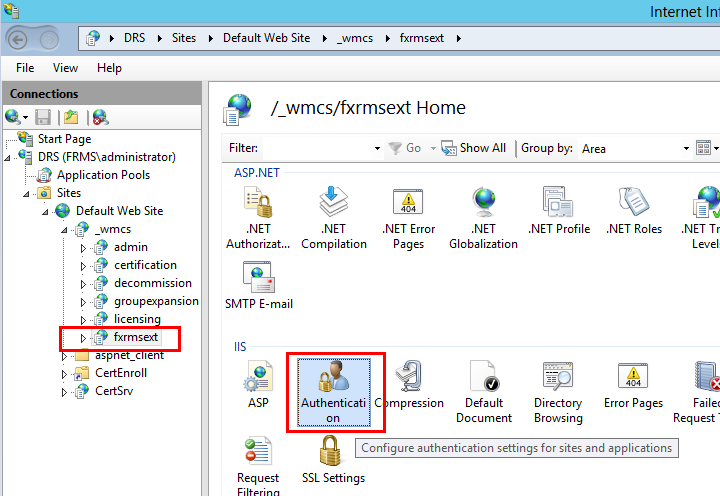This screenshot has height=496, width=720.
Task: Expand the certification application node
Action: pos(84,266)
